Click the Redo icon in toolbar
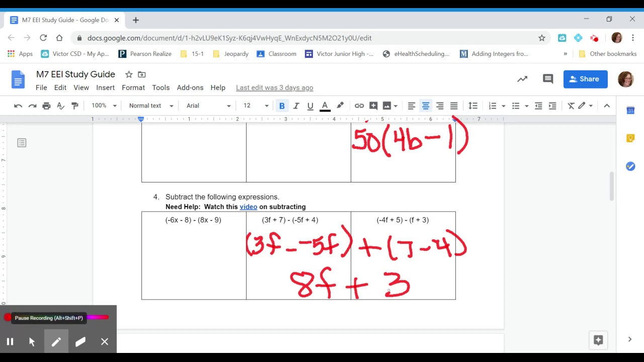644x362 pixels. (32, 106)
